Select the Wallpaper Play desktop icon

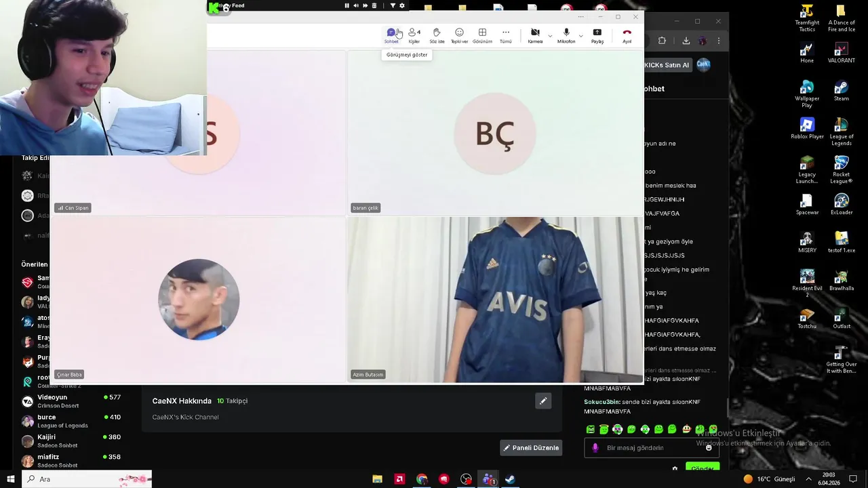point(807,94)
